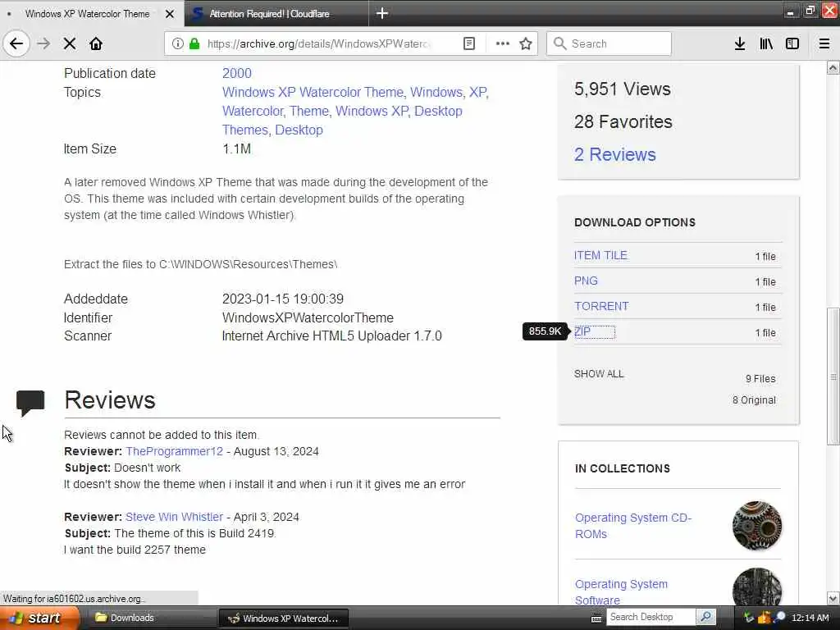Open the Desktop Themes topic link
Viewport: 840px width, 630px height.
pyautogui.click(x=342, y=120)
